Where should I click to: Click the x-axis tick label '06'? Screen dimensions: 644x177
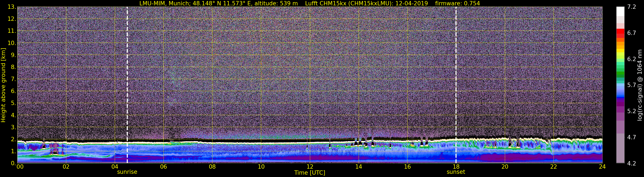point(164,167)
